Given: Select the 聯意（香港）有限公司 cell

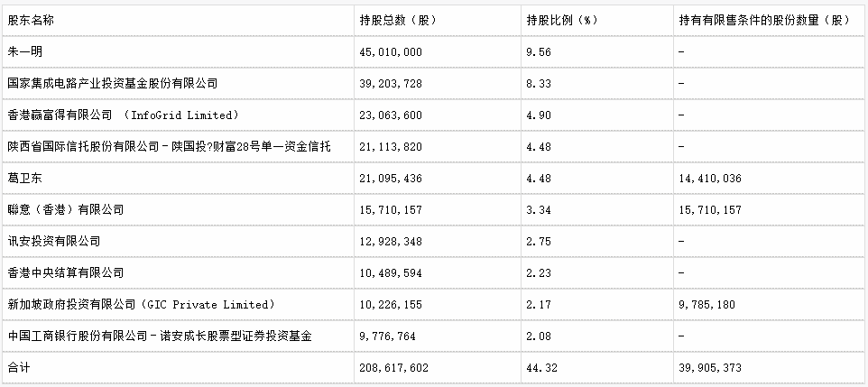Looking at the screenshot, I should (x=65, y=209).
